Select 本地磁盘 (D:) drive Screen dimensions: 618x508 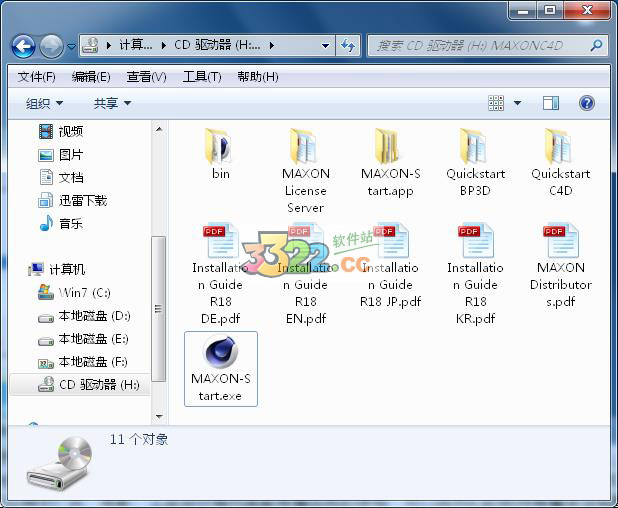tap(84, 316)
